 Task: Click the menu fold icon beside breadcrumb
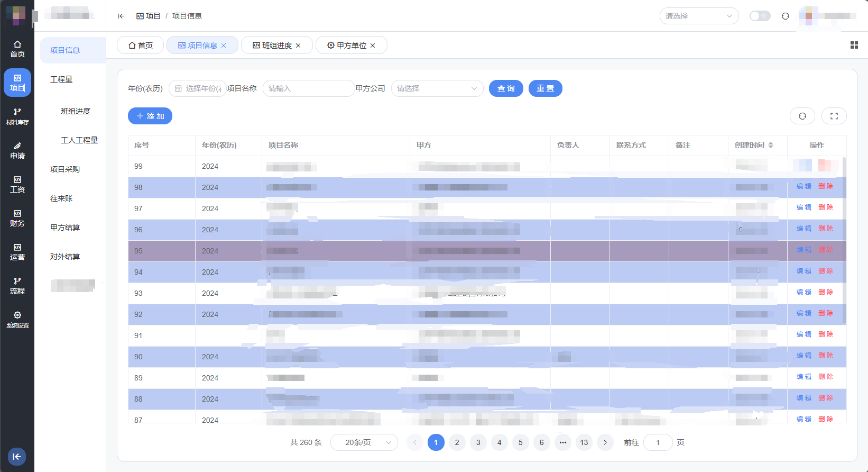click(x=121, y=16)
